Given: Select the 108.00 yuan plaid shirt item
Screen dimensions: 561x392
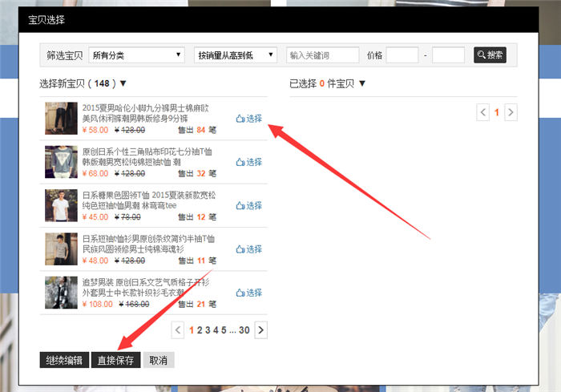Looking at the screenshot, I should point(249,293).
